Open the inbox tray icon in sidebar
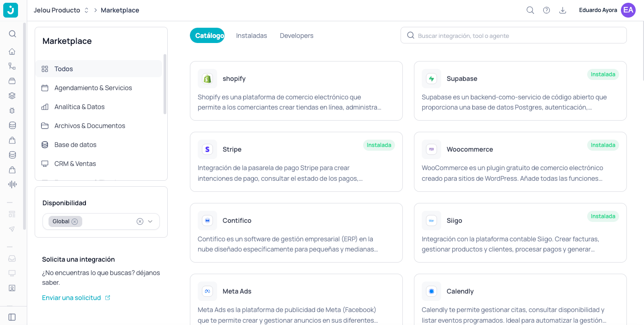 12,258
